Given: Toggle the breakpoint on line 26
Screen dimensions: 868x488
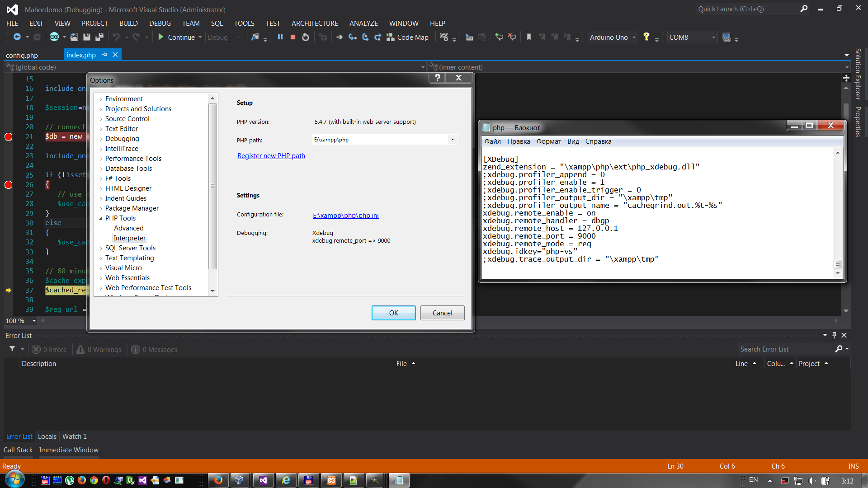Looking at the screenshot, I should click(x=8, y=184).
